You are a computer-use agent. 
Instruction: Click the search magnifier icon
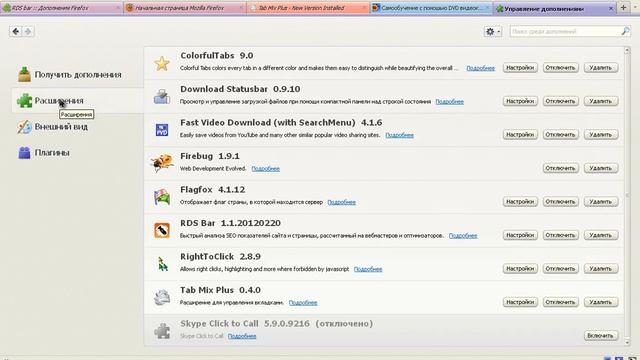tap(625, 31)
